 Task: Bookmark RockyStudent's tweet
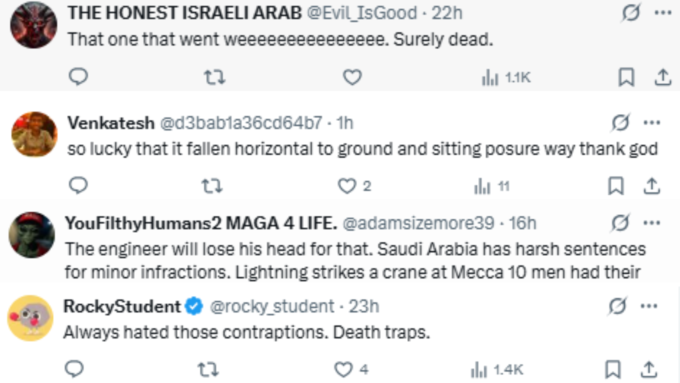click(613, 370)
